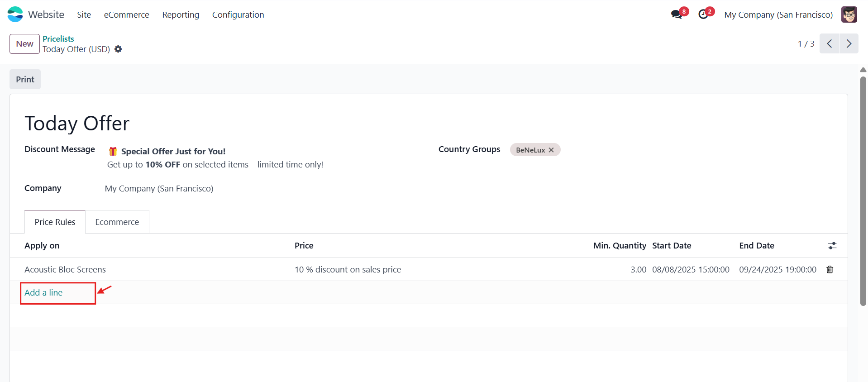Go to the previous pricelist record
This screenshot has height=382, width=868.
pos(829,43)
